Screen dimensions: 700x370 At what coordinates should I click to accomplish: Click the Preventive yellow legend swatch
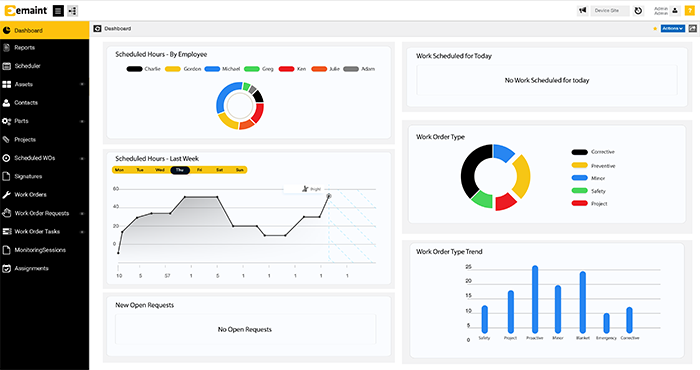coord(579,165)
